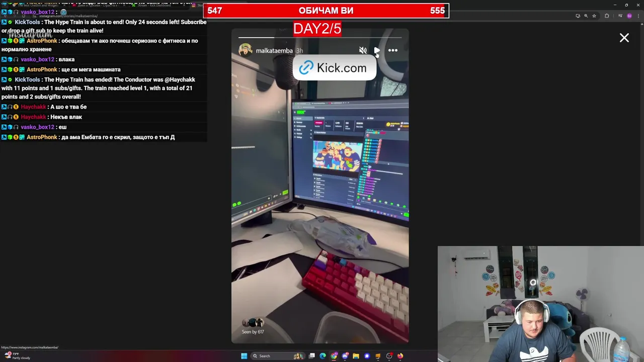644x362 pixels.
Task: Open the story three-dots options menu
Action: point(393,50)
